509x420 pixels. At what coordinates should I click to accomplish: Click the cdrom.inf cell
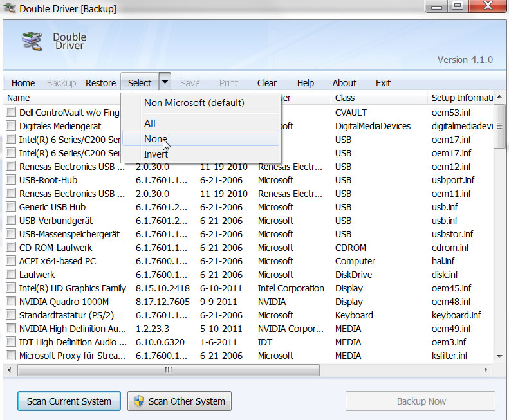point(450,248)
